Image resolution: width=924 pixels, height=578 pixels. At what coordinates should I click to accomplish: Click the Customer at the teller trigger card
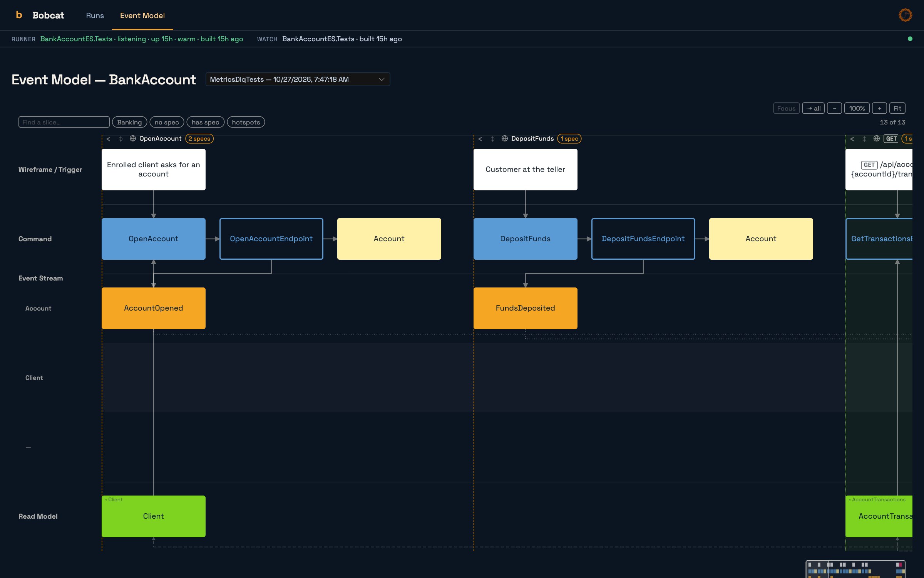(x=526, y=170)
